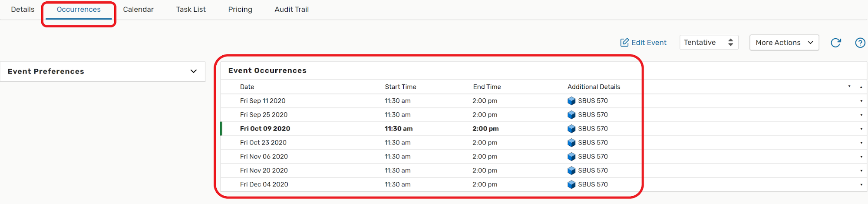Go to the Pricing tab

(240, 10)
